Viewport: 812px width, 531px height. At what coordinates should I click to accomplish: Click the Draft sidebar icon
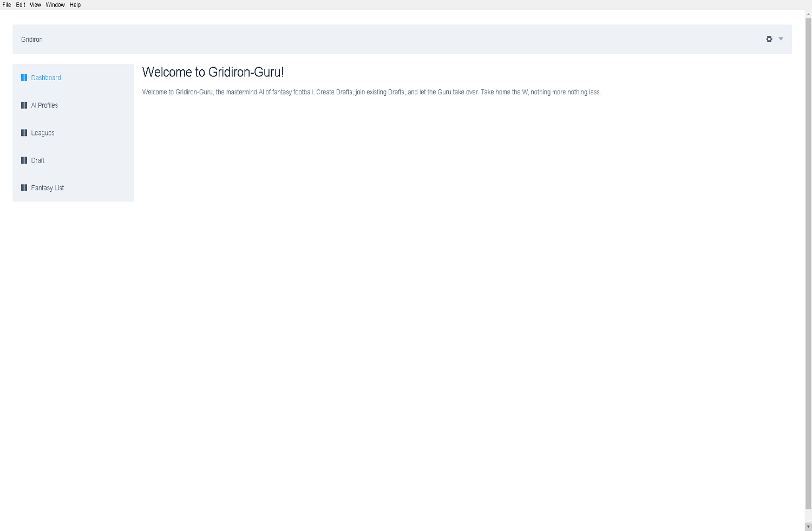(24, 160)
